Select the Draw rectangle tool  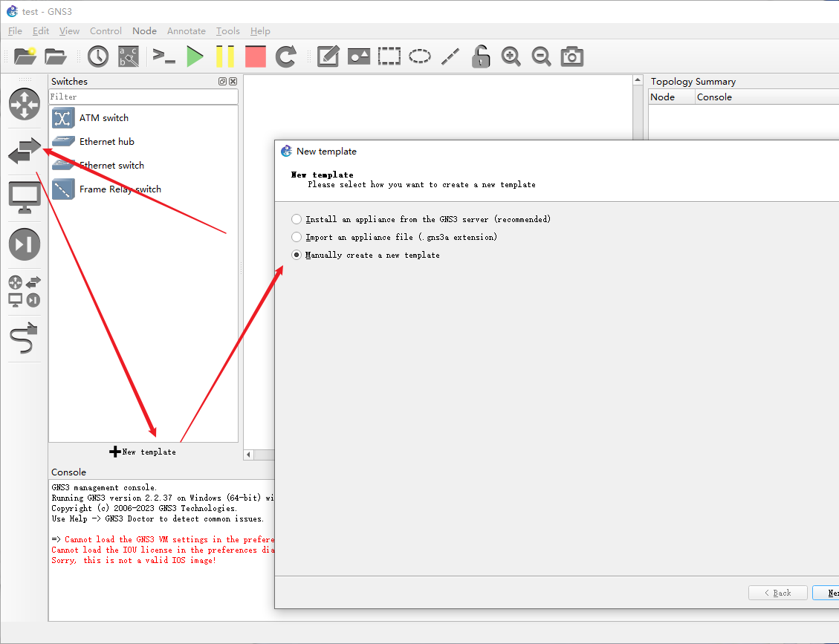coord(389,56)
